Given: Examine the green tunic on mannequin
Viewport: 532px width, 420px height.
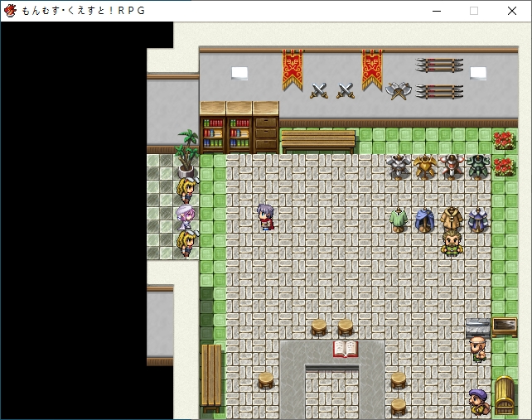Looking at the screenshot, I should (399, 220).
